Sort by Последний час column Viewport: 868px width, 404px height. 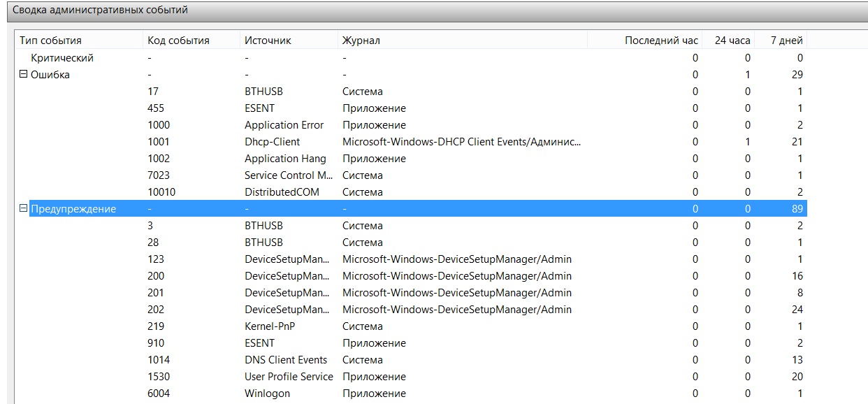click(x=661, y=41)
